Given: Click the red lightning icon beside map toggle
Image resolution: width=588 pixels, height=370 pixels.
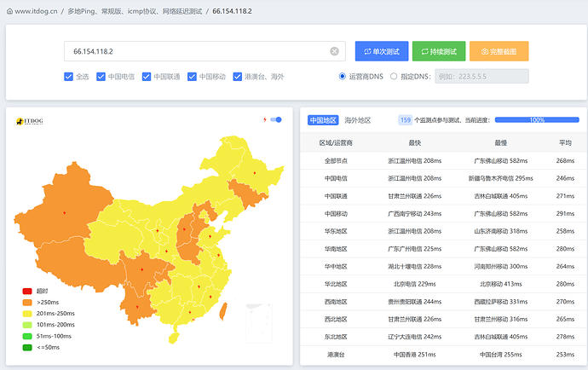Looking at the screenshot, I should [265, 119].
